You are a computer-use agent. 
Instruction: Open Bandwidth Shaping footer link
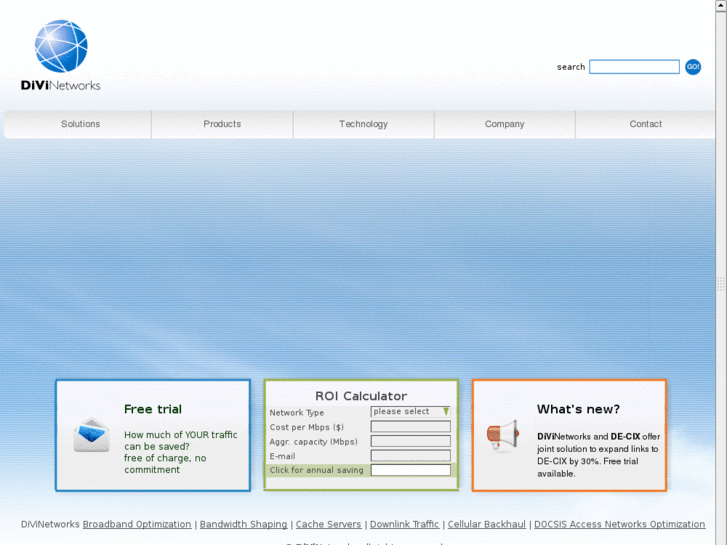click(243, 524)
